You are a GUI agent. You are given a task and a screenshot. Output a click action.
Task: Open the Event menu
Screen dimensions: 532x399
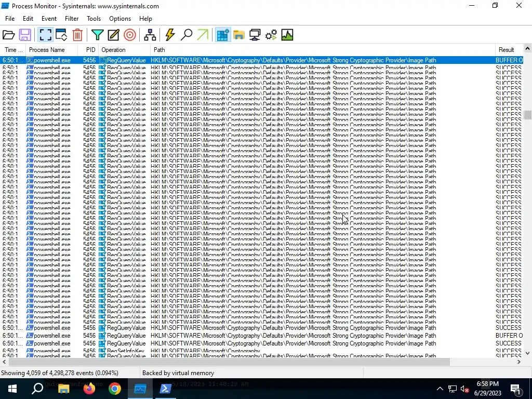49,19
